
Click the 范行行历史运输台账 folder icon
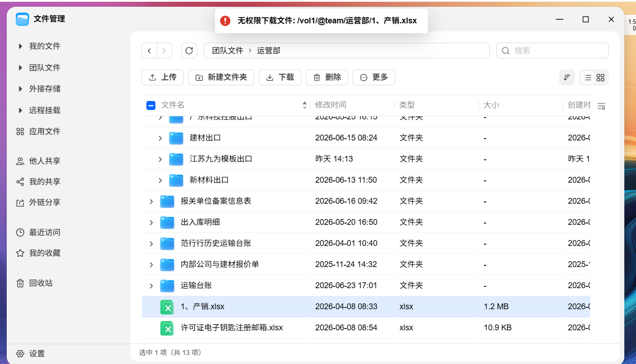pos(167,243)
